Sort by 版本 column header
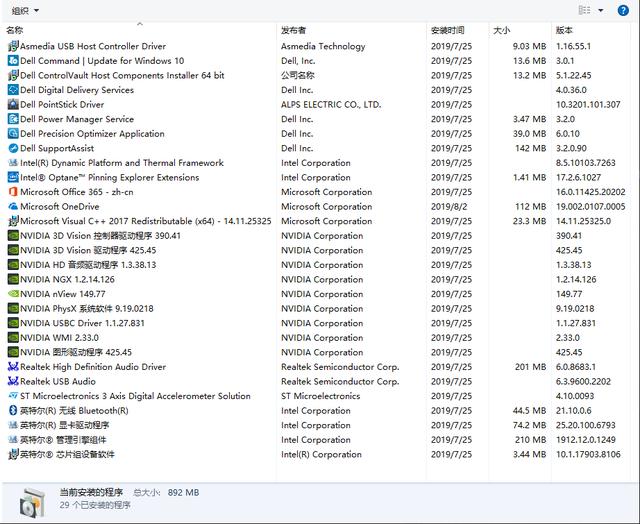 (564, 30)
